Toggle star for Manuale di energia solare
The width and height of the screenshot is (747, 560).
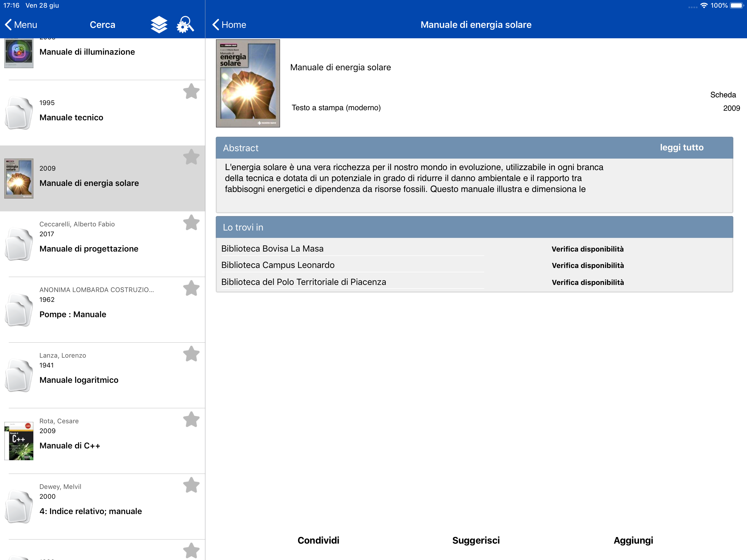coord(191,157)
